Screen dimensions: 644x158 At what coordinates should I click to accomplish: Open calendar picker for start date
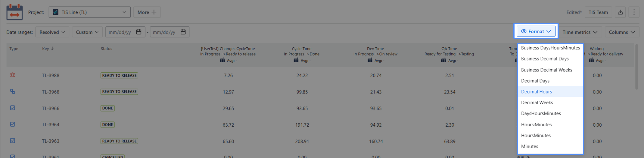139,32
